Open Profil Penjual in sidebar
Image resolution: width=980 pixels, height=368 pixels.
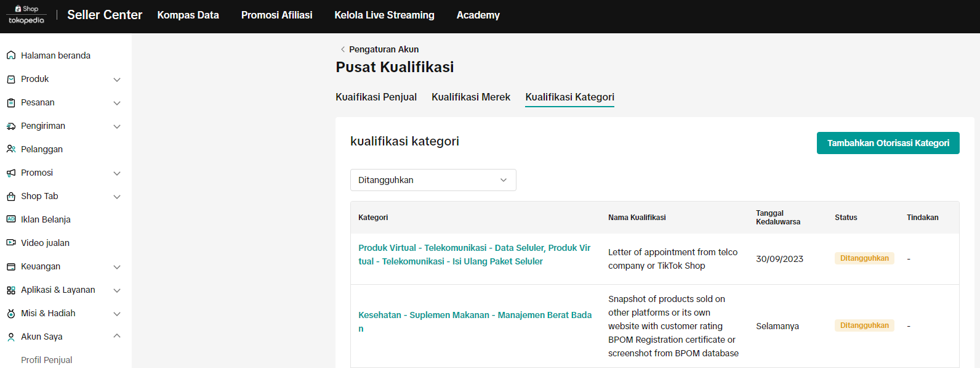(47, 360)
